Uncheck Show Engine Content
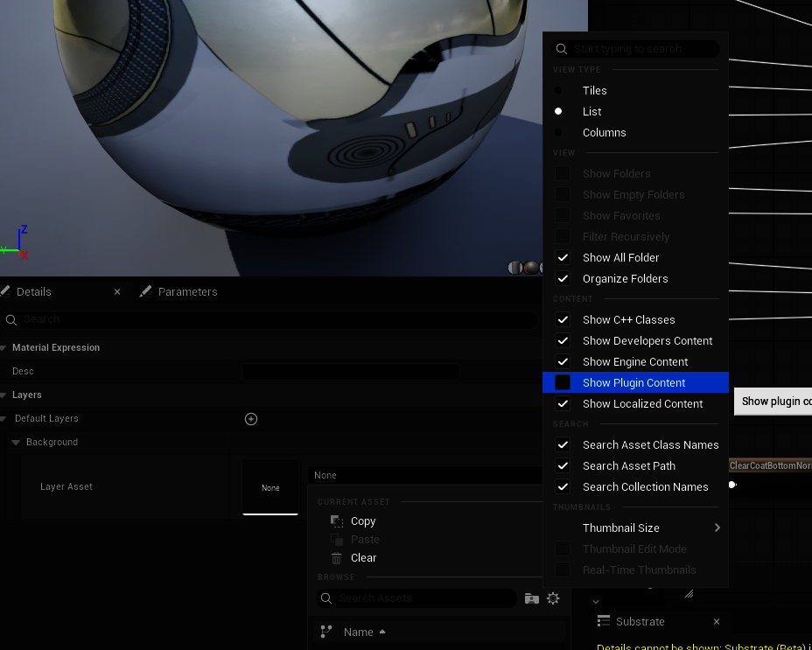 [563, 361]
